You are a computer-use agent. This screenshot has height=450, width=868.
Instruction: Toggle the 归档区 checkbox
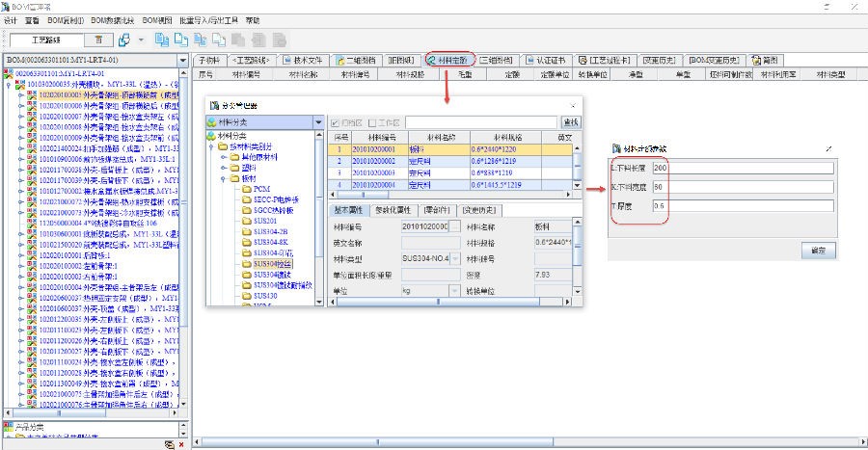(x=337, y=122)
